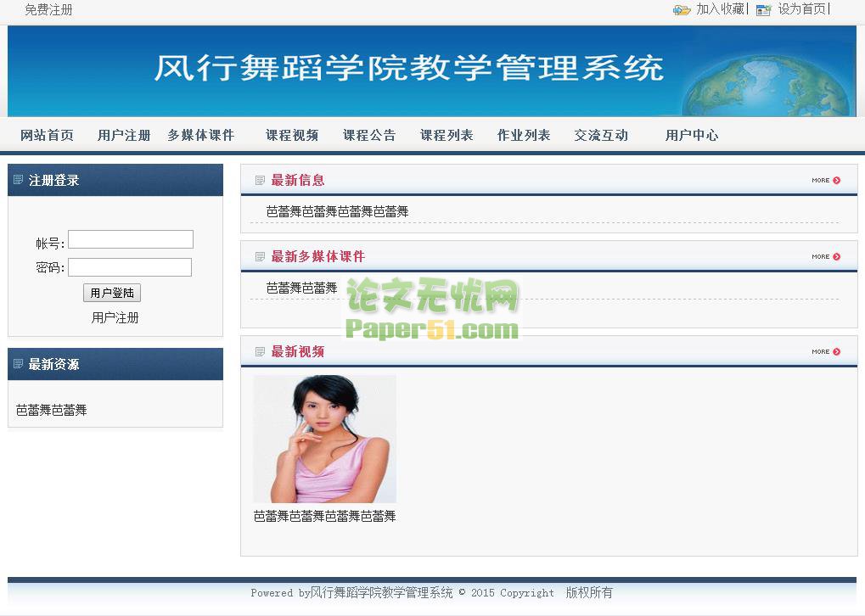Click the video thumbnail of the woman

point(324,439)
